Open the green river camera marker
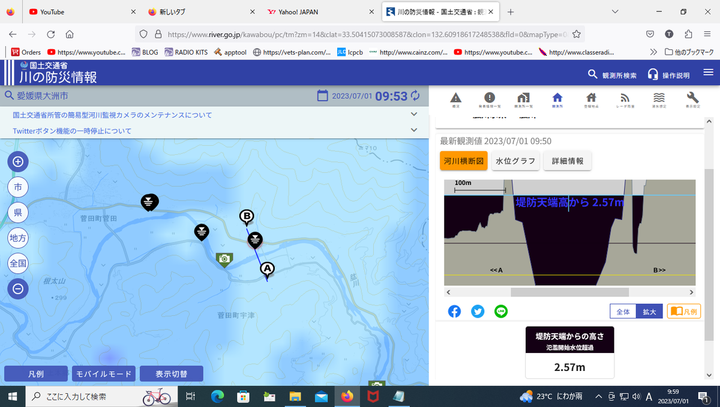The image size is (720, 407). pyautogui.click(x=224, y=259)
